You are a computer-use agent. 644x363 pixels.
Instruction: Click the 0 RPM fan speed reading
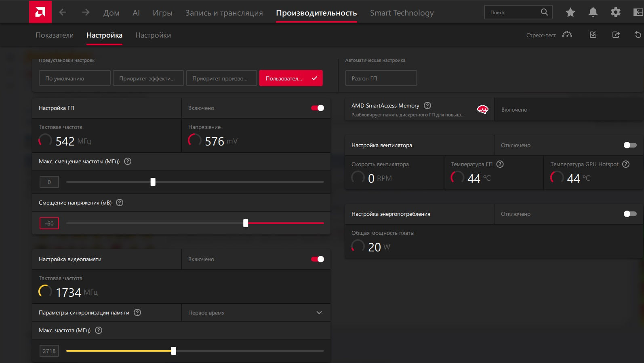click(x=380, y=178)
